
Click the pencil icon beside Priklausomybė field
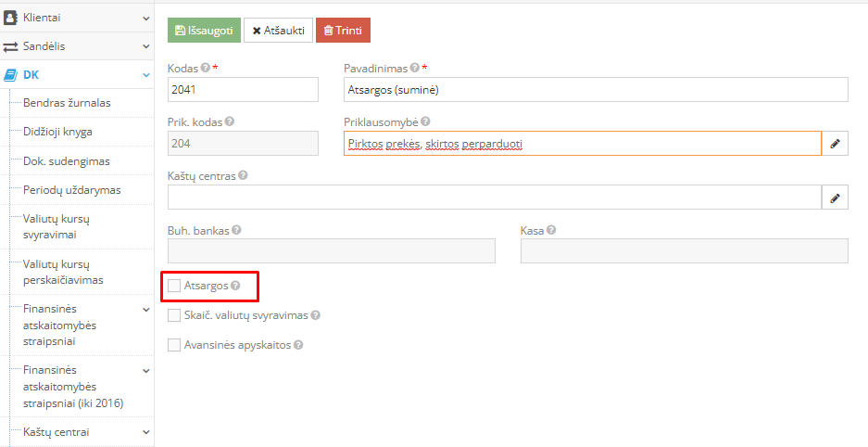click(835, 144)
